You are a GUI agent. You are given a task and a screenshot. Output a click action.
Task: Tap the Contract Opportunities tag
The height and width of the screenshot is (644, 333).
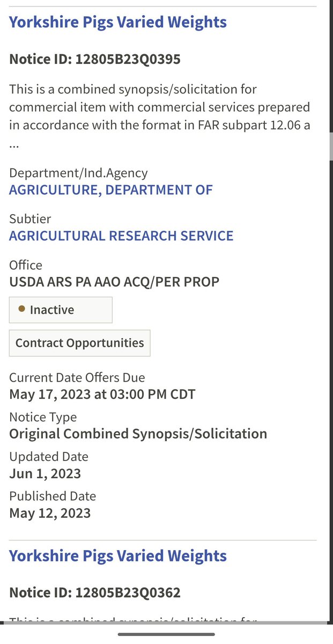(79, 343)
